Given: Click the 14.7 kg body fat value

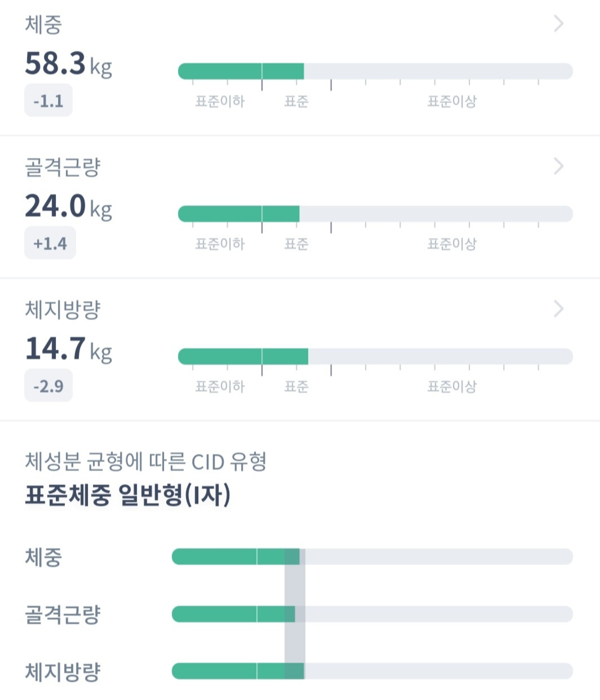Looking at the screenshot, I should coord(68,349).
